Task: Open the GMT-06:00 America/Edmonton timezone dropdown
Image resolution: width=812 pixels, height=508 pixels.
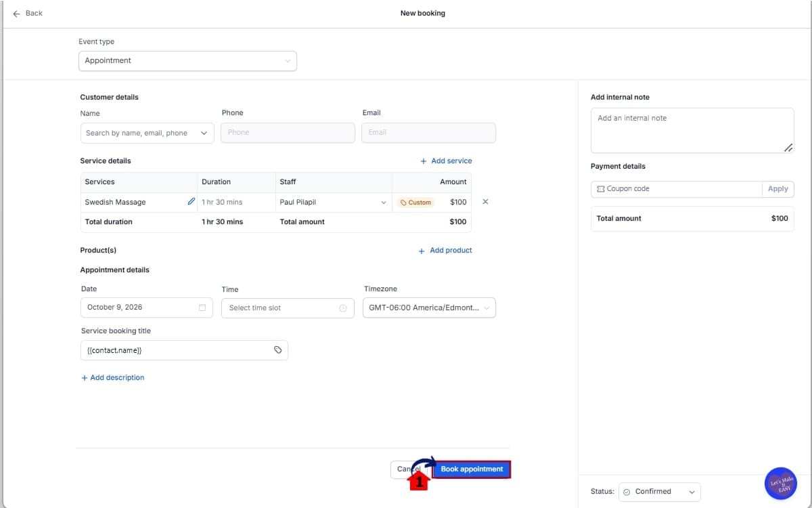Action: 429,308
